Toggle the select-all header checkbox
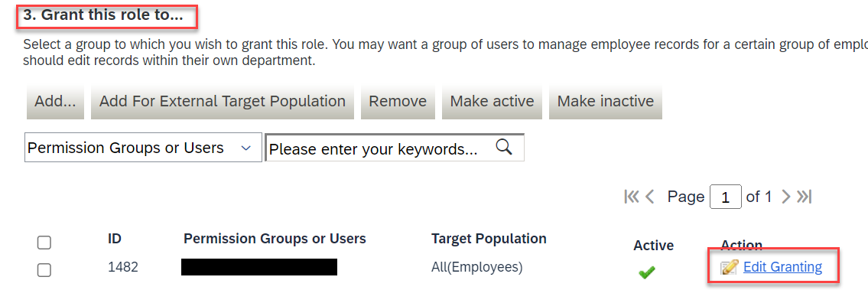Viewport: 868px width, 290px height. coord(44,243)
